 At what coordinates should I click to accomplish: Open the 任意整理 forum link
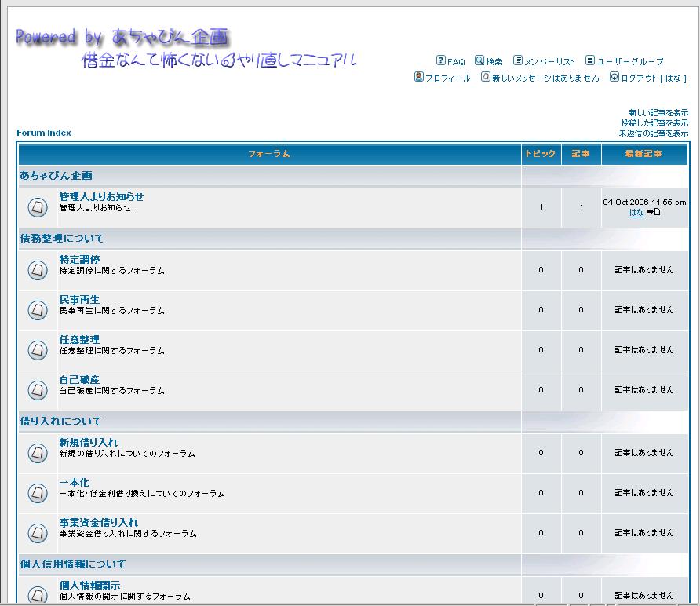click(79, 339)
